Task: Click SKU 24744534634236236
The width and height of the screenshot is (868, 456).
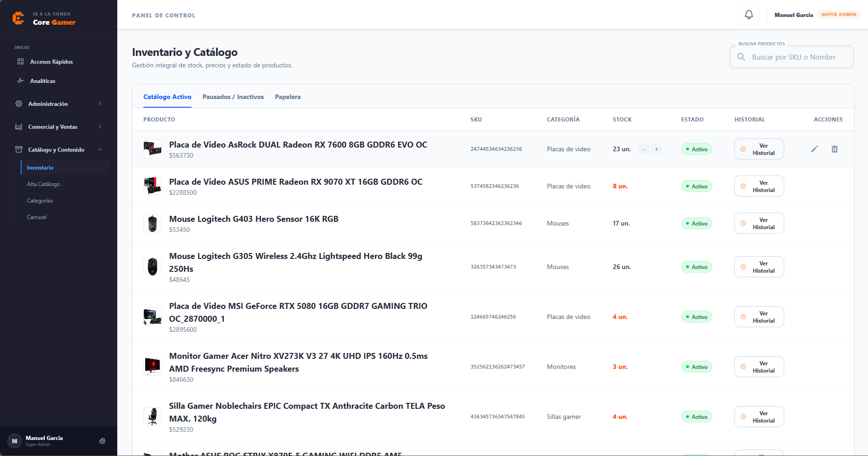Action: tap(496, 149)
